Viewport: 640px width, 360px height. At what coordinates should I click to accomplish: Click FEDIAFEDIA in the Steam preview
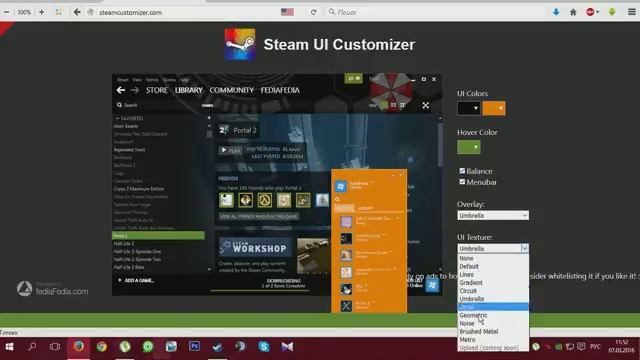tap(280, 90)
